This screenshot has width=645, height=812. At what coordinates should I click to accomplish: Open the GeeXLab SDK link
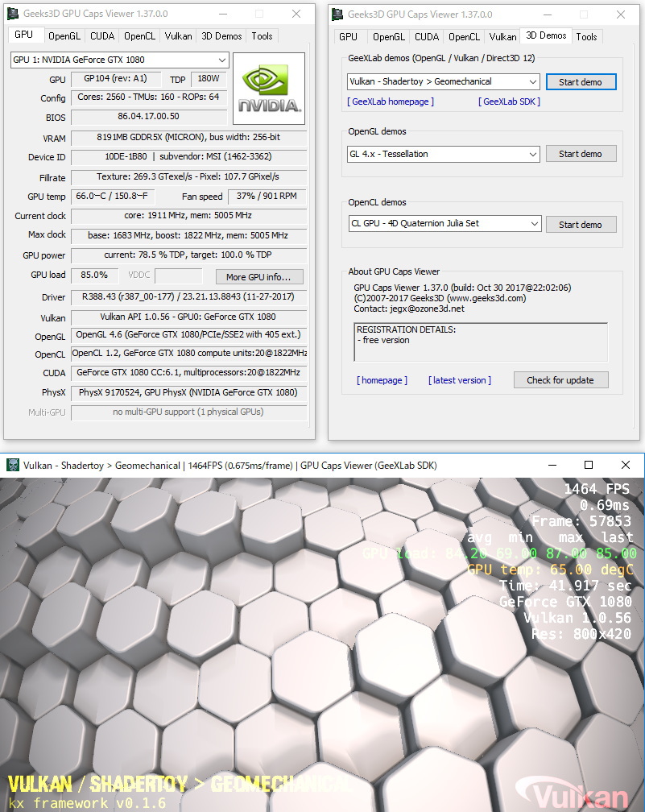[509, 101]
